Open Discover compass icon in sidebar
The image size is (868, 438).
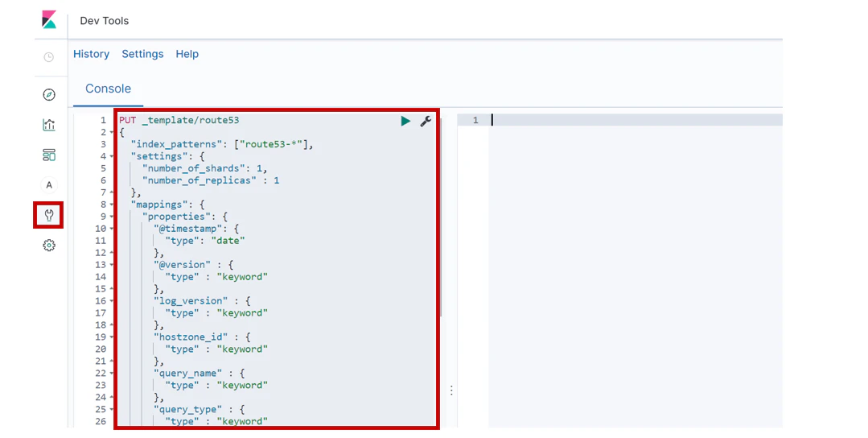(49, 95)
